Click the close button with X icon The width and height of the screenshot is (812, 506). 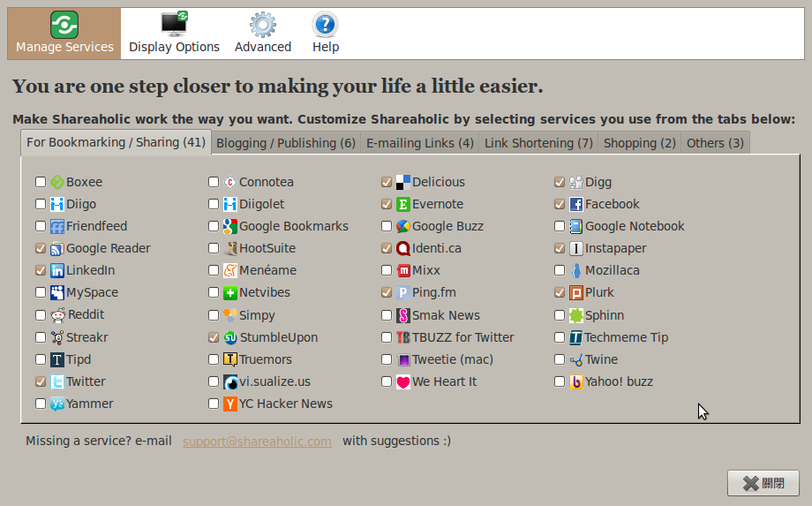763,483
